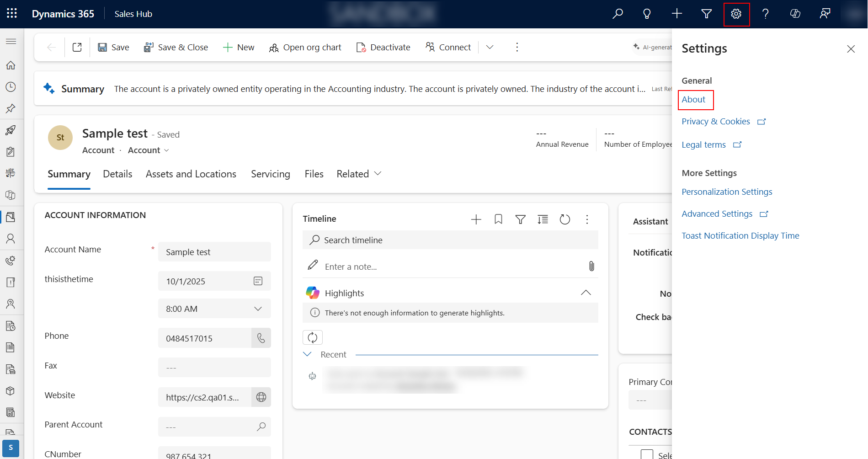Open the About link in Settings
The height and width of the screenshot is (459, 868).
point(693,100)
